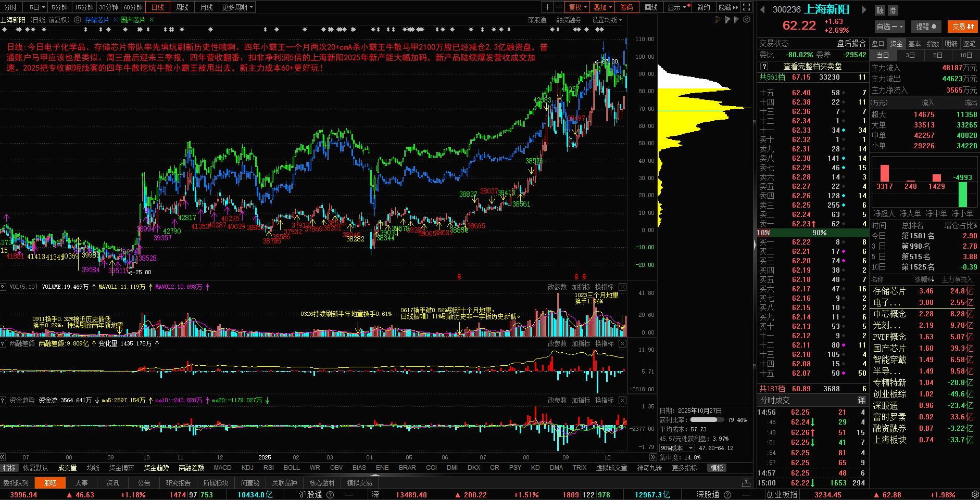Click the yellow list icon above chip chart
This screenshot has width=980, height=500.
pyautogui.click(x=718, y=20)
